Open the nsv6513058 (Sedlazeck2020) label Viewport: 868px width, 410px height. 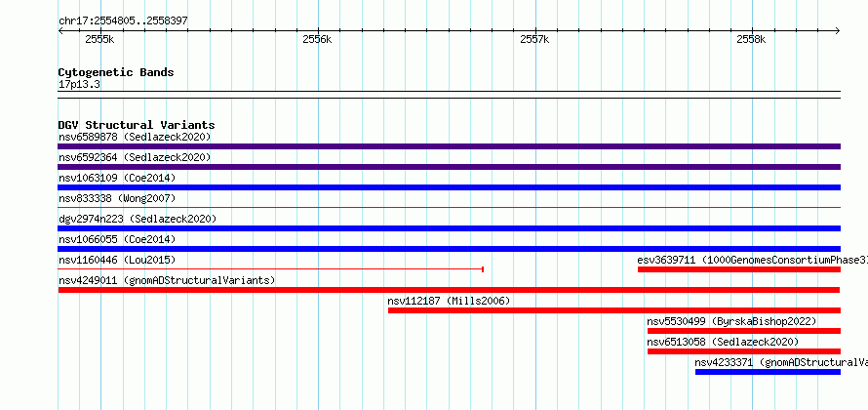(723, 342)
